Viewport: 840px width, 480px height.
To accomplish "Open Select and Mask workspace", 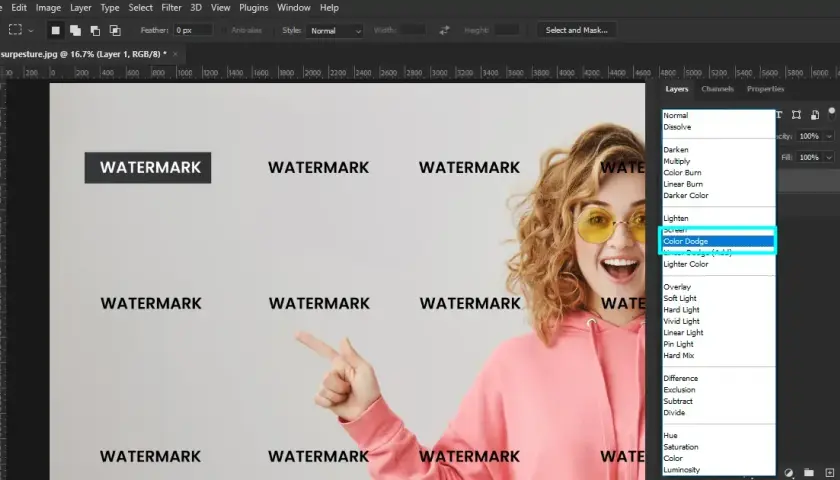I will pyautogui.click(x=576, y=30).
